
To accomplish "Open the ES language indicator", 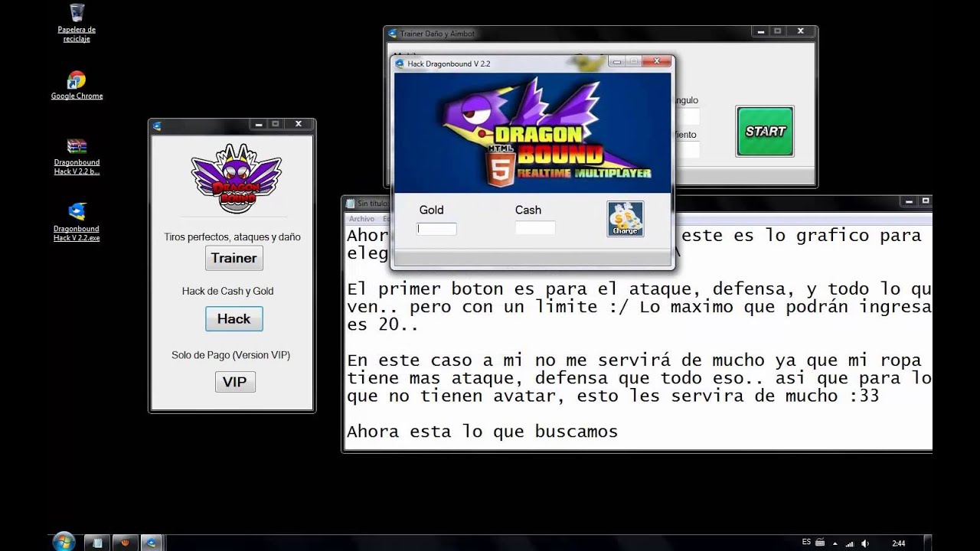I will (806, 542).
